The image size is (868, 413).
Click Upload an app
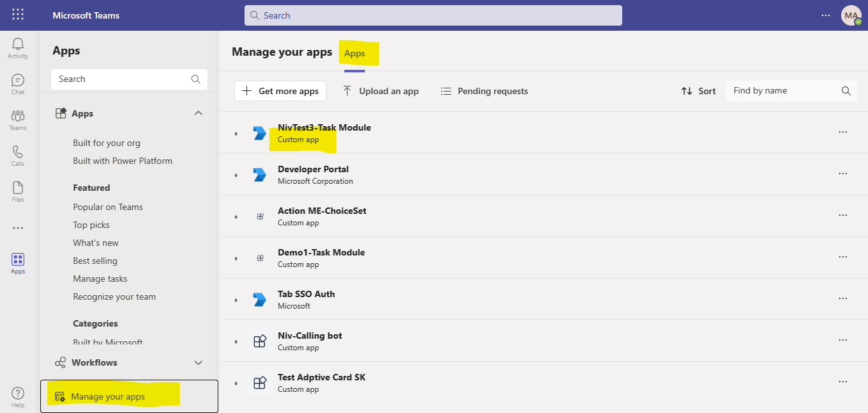pyautogui.click(x=380, y=90)
